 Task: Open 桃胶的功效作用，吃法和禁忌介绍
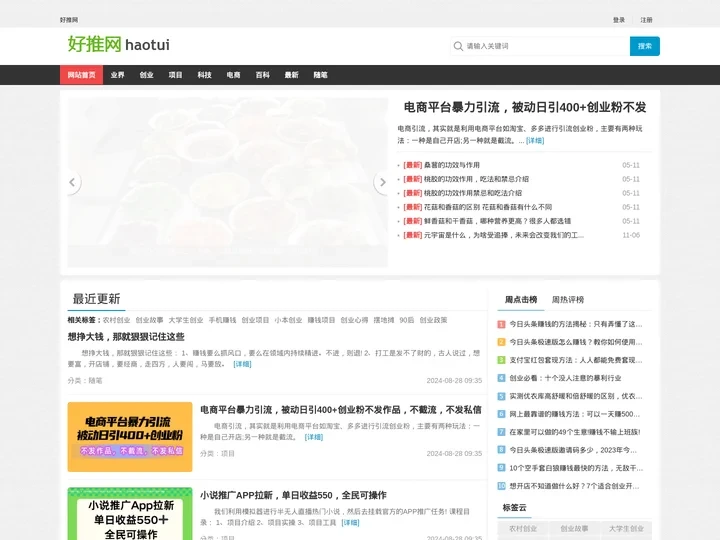[476, 179]
